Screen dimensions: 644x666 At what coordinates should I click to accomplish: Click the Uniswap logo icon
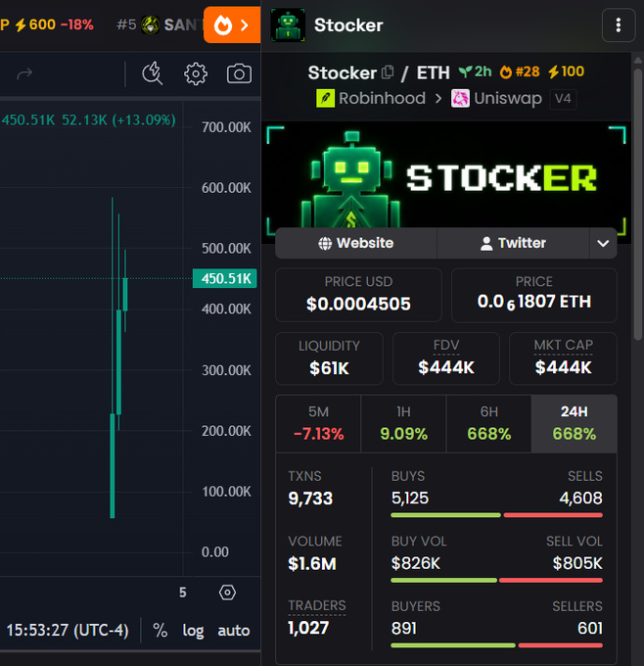click(460, 98)
